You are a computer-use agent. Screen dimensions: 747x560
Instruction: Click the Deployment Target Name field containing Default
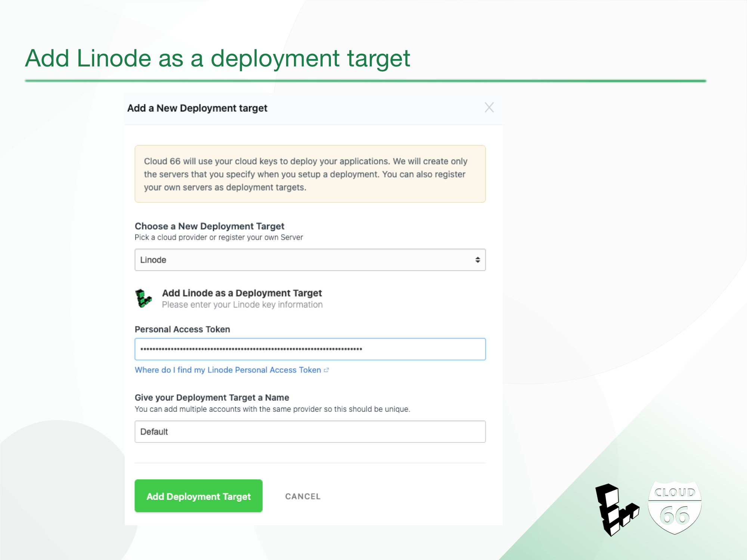(310, 432)
